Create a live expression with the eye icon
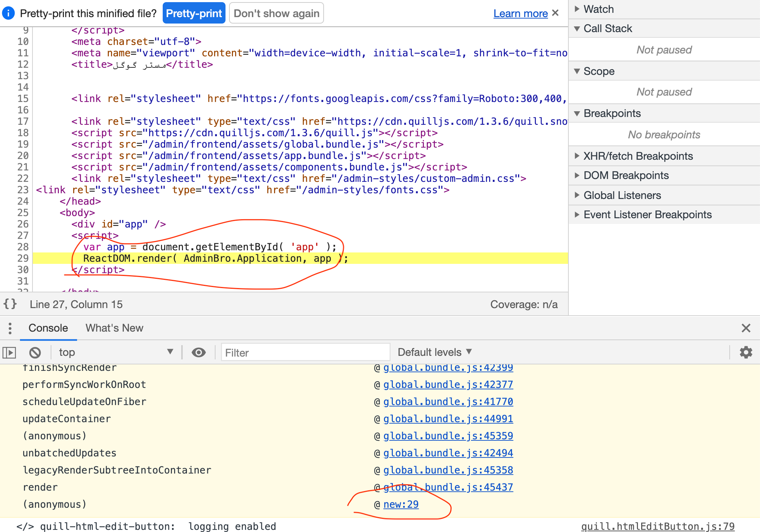The image size is (760, 532). (199, 352)
